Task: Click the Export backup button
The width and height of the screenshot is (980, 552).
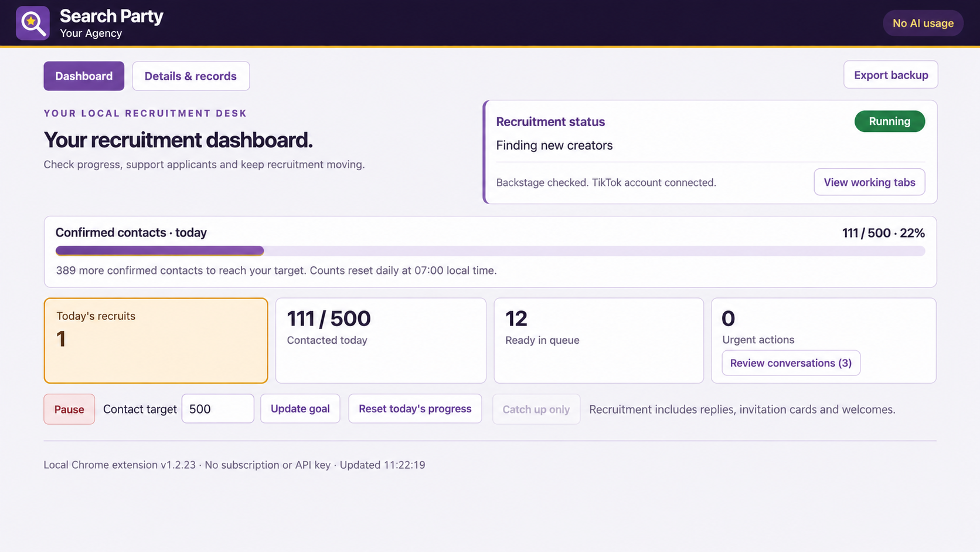Action: point(890,74)
